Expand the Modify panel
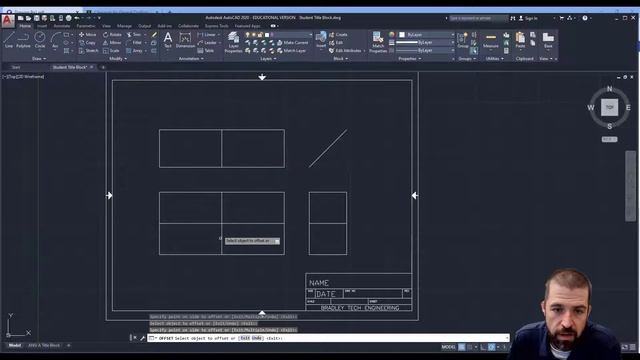The width and height of the screenshot is (640, 360). click(118, 59)
